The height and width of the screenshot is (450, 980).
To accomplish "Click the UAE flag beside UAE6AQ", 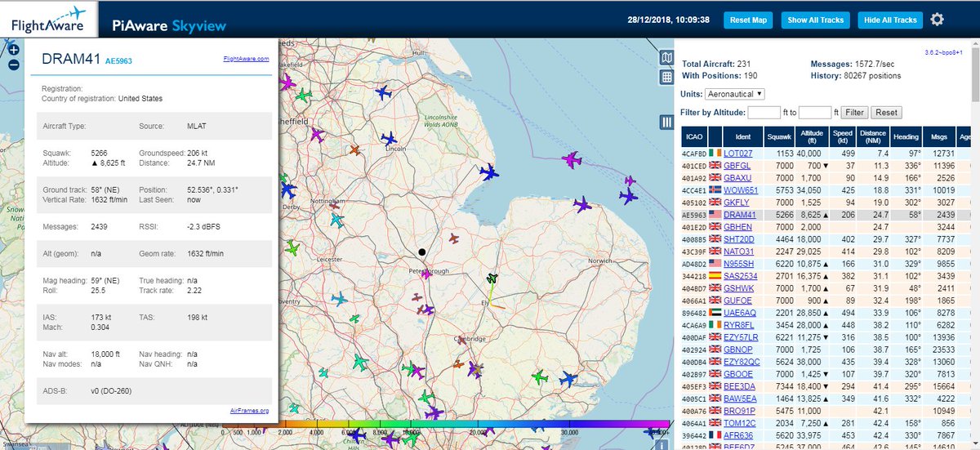I will (x=716, y=312).
